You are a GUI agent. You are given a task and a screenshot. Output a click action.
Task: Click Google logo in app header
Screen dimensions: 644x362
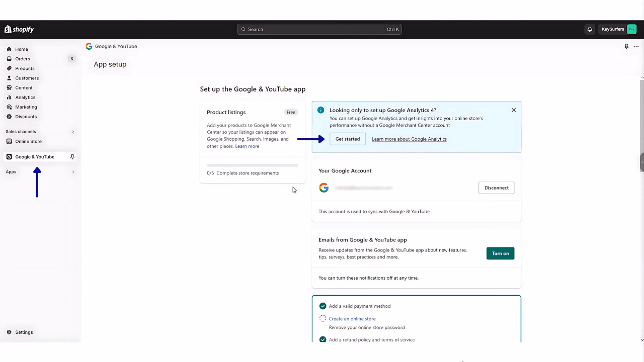coord(89,46)
